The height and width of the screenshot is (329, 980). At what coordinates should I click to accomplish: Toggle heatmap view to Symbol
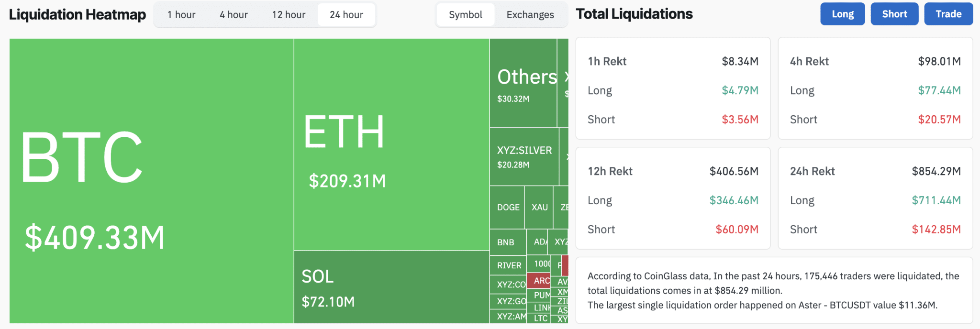pyautogui.click(x=465, y=15)
